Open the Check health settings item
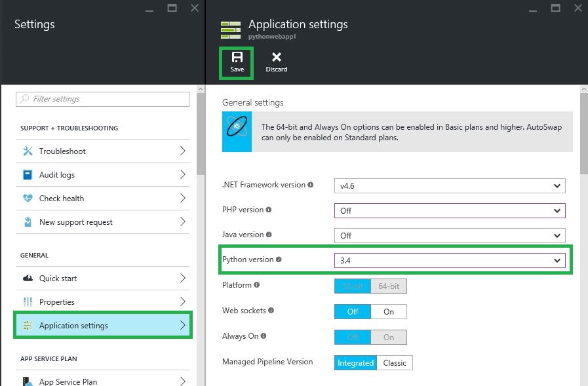The width and height of the screenshot is (588, 386). pos(102,199)
